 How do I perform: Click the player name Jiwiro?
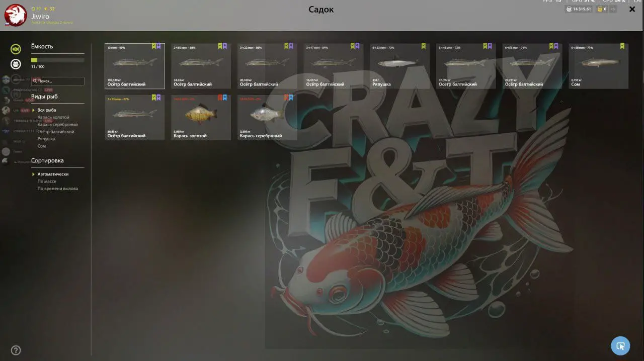click(x=40, y=17)
